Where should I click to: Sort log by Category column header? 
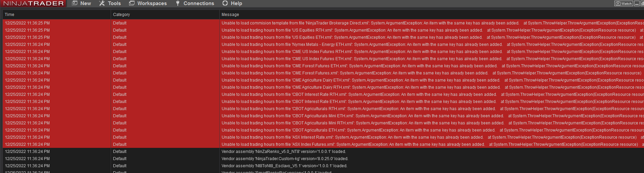(x=165, y=15)
